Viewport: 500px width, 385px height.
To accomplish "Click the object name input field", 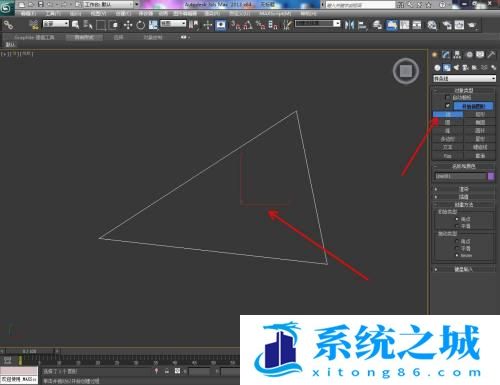I will [x=460, y=176].
